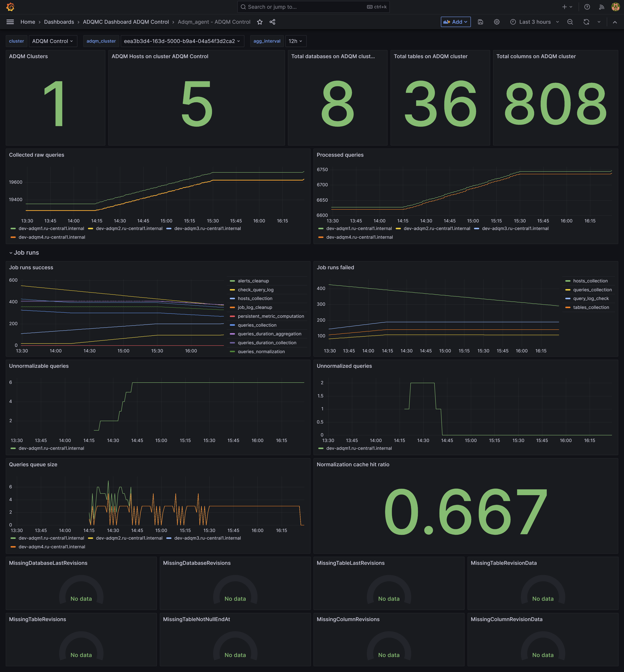624x672 pixels.
Task: Save the current dashboard
Action: click(x=480, y=22)
